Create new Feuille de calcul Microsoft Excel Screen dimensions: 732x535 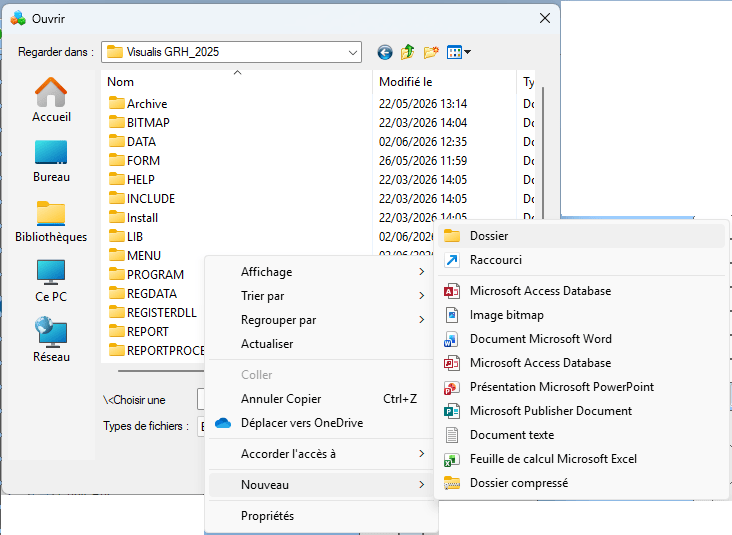pyautogui.click(x=582, y=459)
